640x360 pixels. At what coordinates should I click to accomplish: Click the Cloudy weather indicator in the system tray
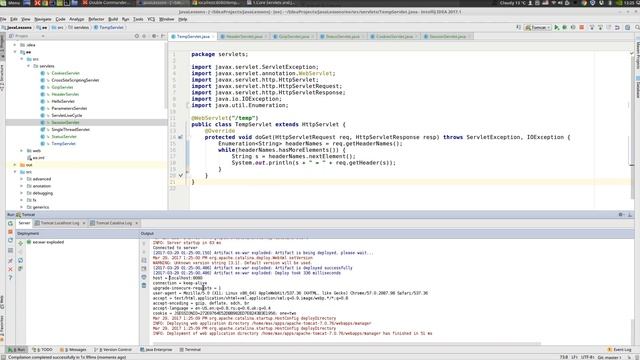(513, 3)
